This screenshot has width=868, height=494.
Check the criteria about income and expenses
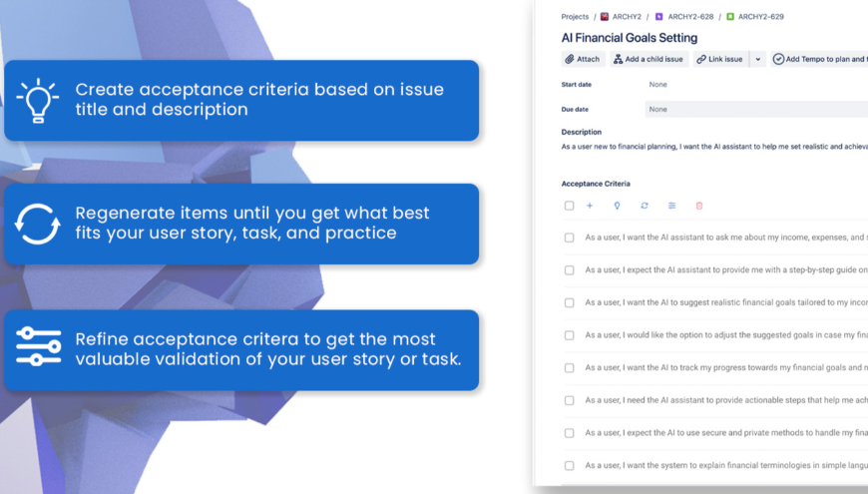tap(569, 238)
